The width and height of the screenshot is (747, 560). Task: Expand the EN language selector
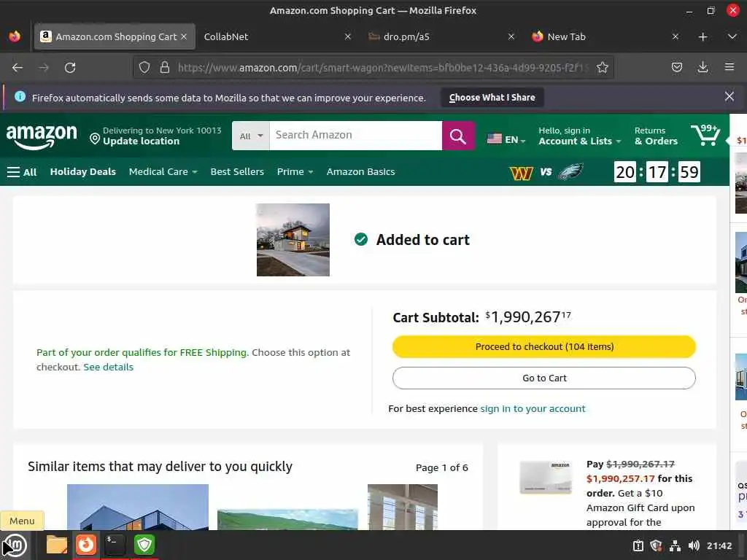506,139
